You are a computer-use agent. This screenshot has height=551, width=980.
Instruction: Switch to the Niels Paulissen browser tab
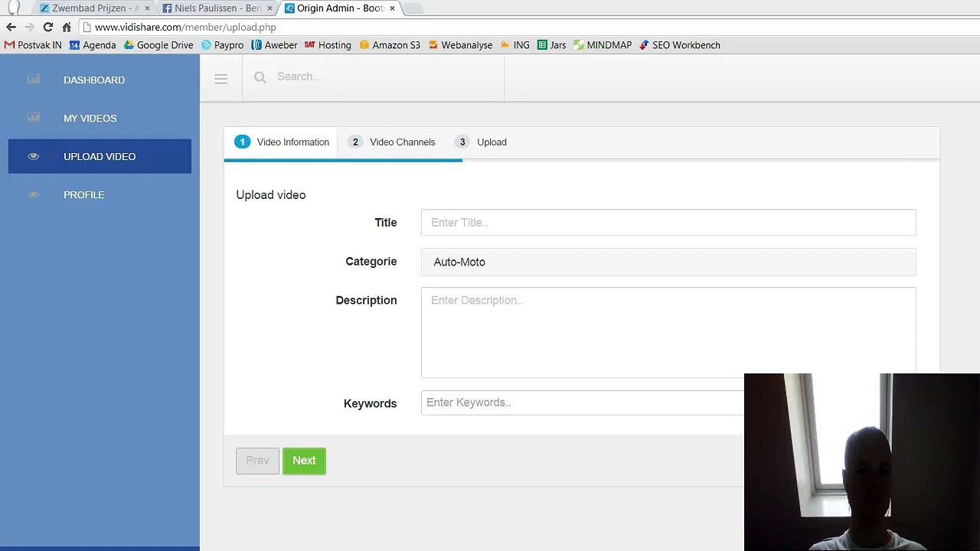pos(217,8)
